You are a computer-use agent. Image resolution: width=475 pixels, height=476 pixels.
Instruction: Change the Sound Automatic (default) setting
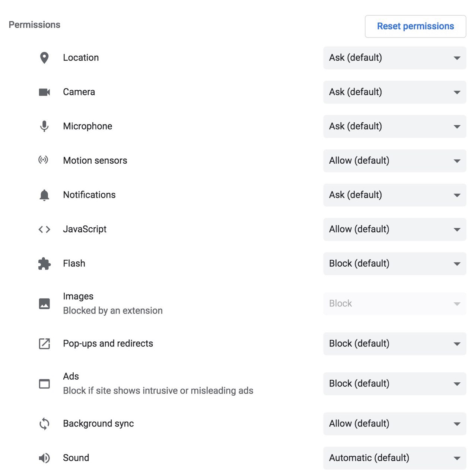(395, 458)
